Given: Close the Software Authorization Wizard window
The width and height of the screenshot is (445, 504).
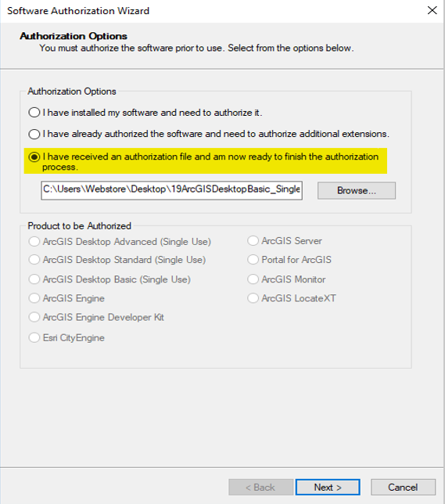Looking at the screenshot, I should pyautogui.click(x=432, y=10).
